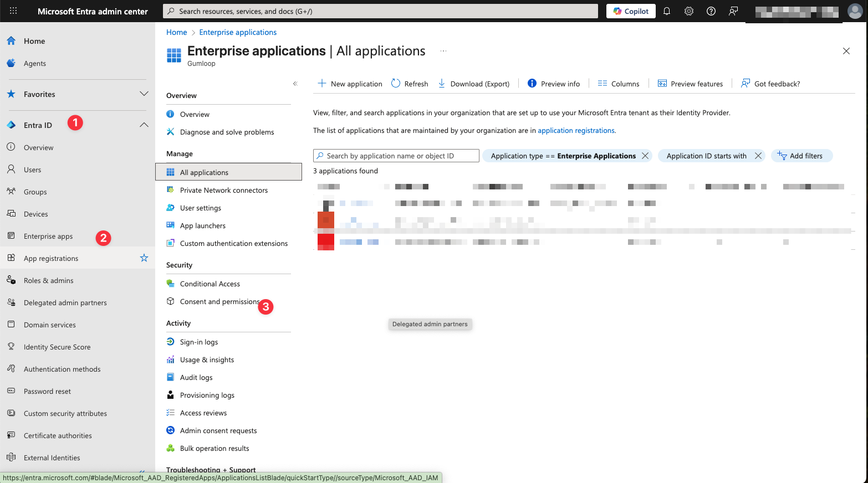Screen dimensions: 868x483
Task: Click Preview info button
Action: tap(554, 84)
